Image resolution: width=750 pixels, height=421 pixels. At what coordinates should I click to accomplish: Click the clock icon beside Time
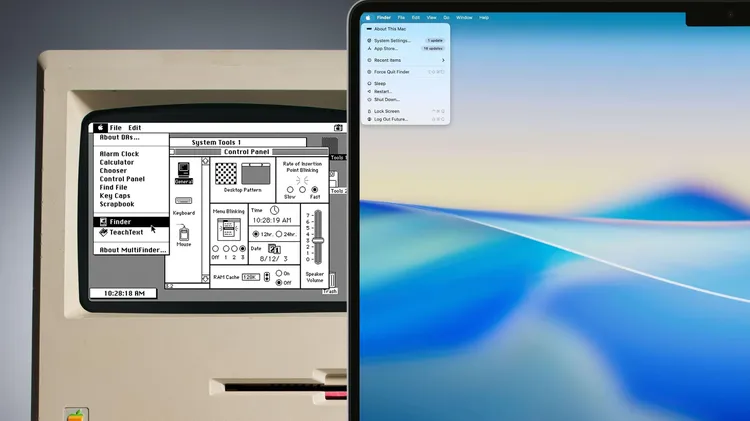coord(274,210)
